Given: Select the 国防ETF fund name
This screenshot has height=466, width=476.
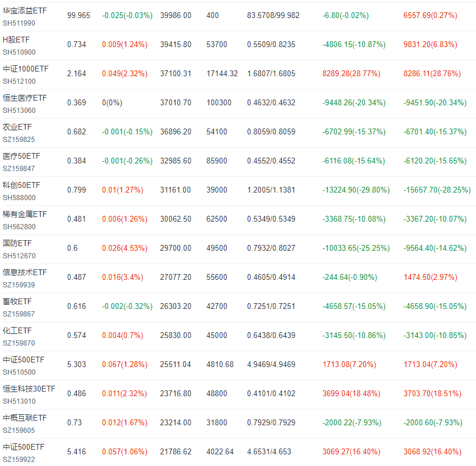Looking at the screenshot, I should pyautogui.click(x=17, y=243).
